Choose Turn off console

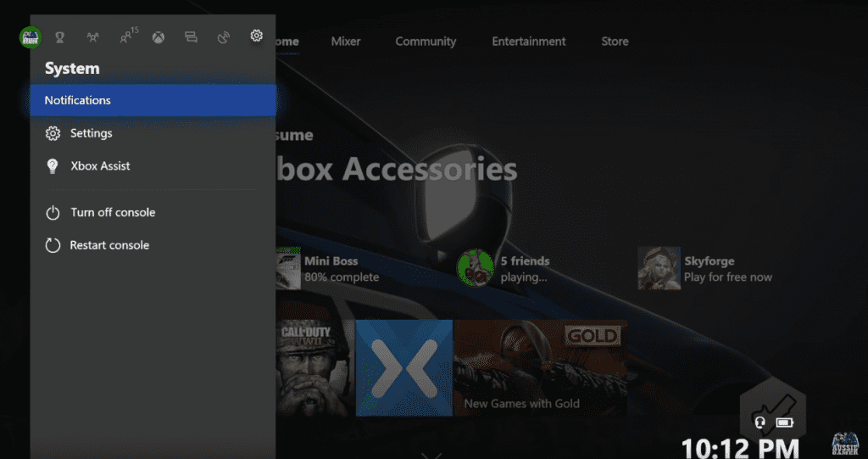pyautogui.click(x=153, y=212)
